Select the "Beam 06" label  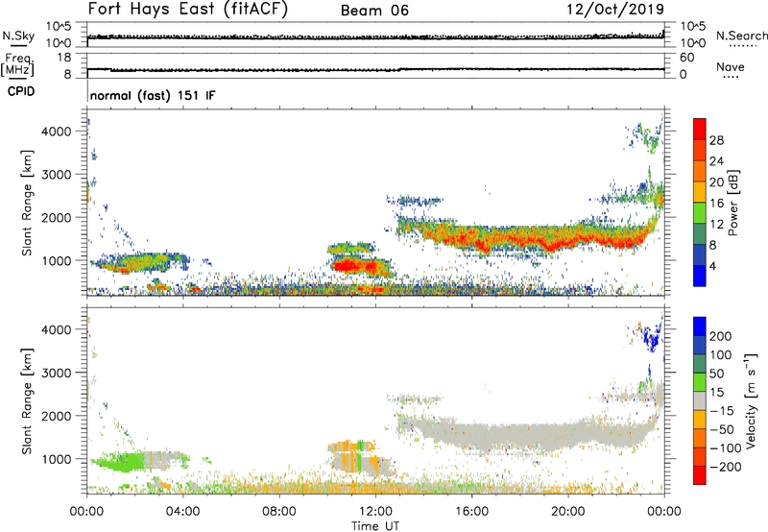374,11
